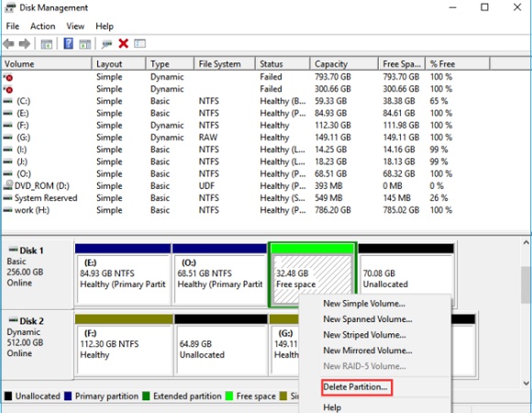Sort by the Volume column header
532x413 pixels.
(x=47, y=64)
